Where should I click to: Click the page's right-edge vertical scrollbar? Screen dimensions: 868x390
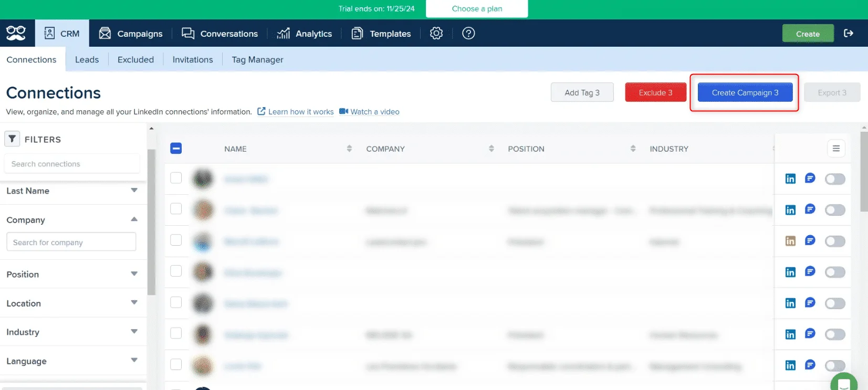click(864, 171)
